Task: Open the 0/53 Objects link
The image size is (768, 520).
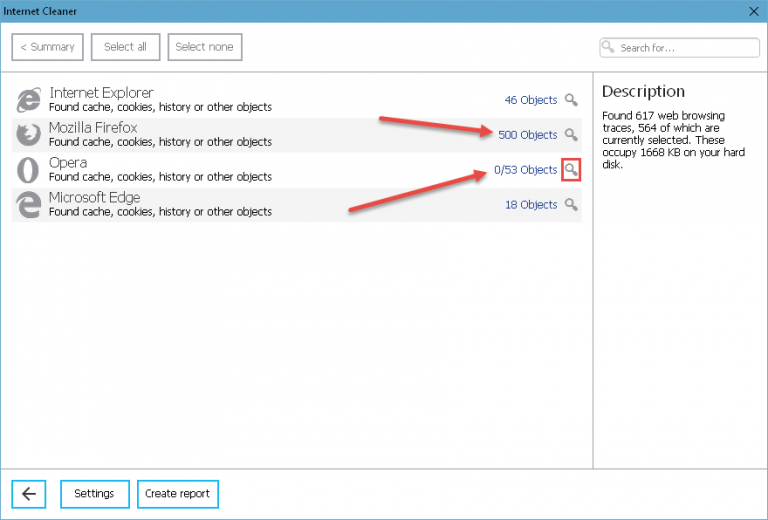Action: pos(526,170)
